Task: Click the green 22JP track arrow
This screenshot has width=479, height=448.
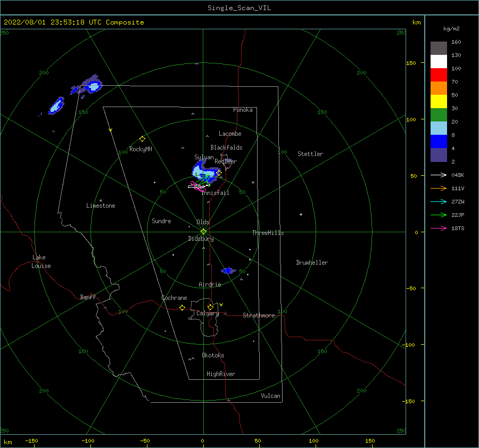Action: point(439,215)
